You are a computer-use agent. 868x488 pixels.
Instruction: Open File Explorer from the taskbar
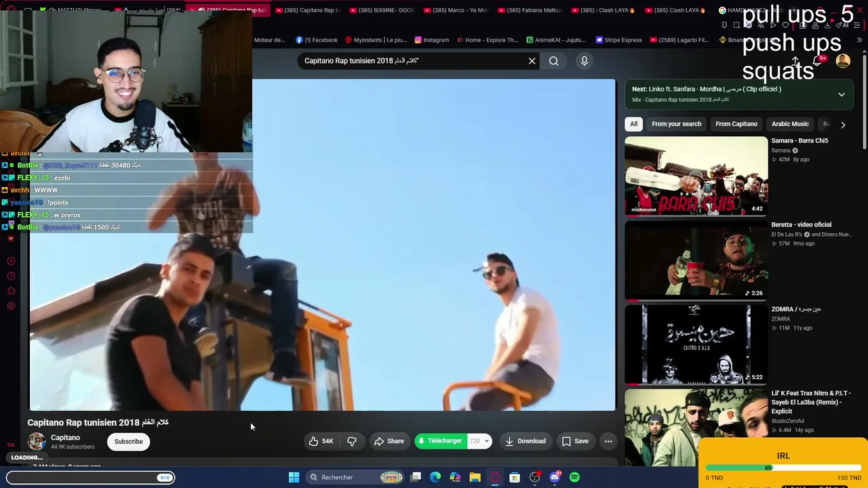pos(475,477)
